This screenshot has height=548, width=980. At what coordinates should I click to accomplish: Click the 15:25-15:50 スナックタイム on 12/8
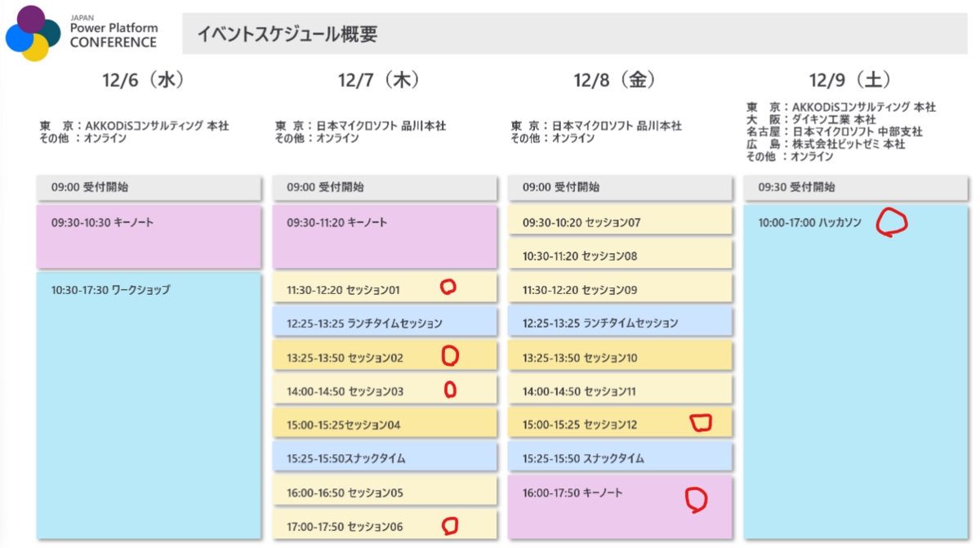(x=620, y=458)
